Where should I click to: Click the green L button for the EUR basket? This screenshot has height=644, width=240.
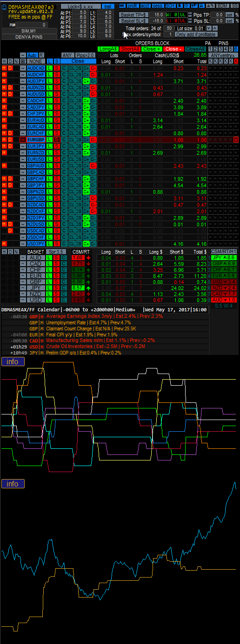[50, 276]
